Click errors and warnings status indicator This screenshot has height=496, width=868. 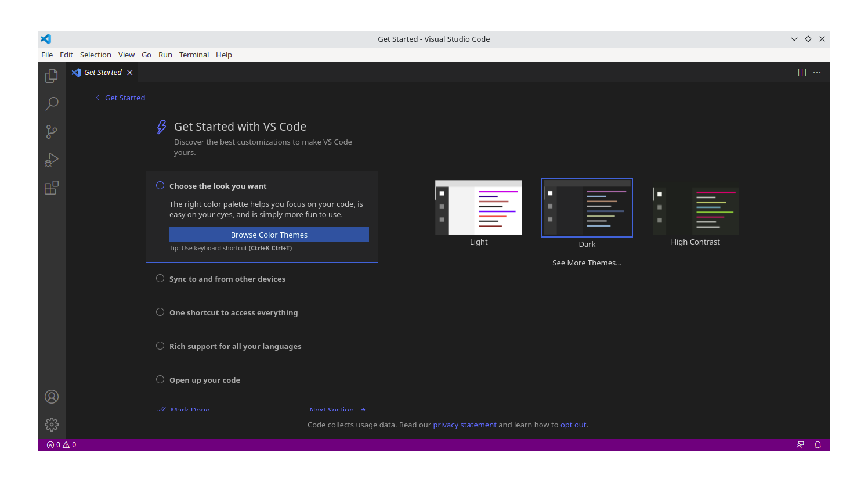coord(62,445)
